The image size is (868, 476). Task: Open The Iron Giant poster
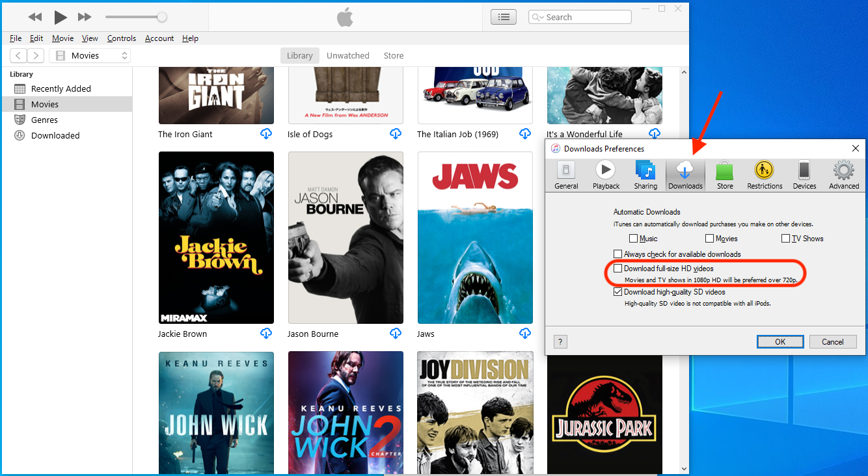click(216, 95)
